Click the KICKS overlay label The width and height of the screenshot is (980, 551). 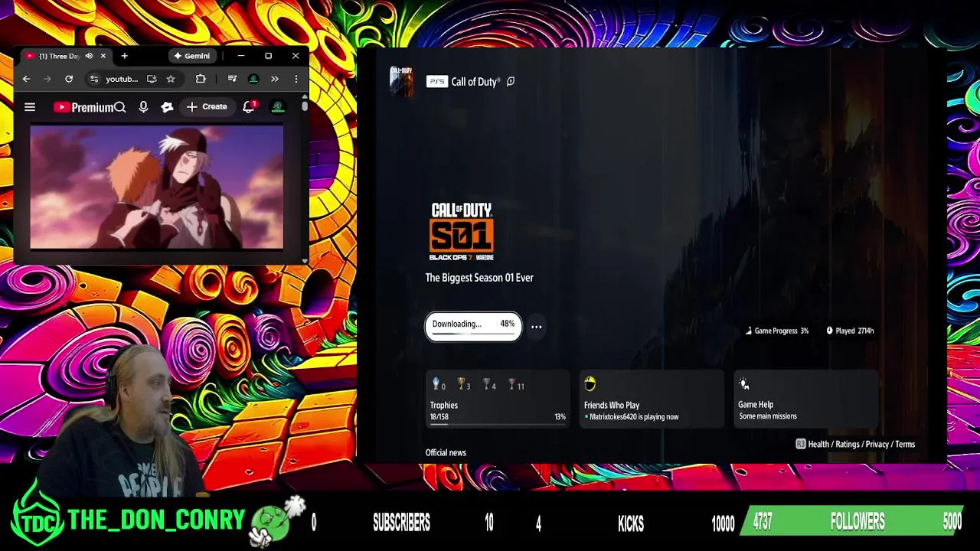click(x=631, y=523)
